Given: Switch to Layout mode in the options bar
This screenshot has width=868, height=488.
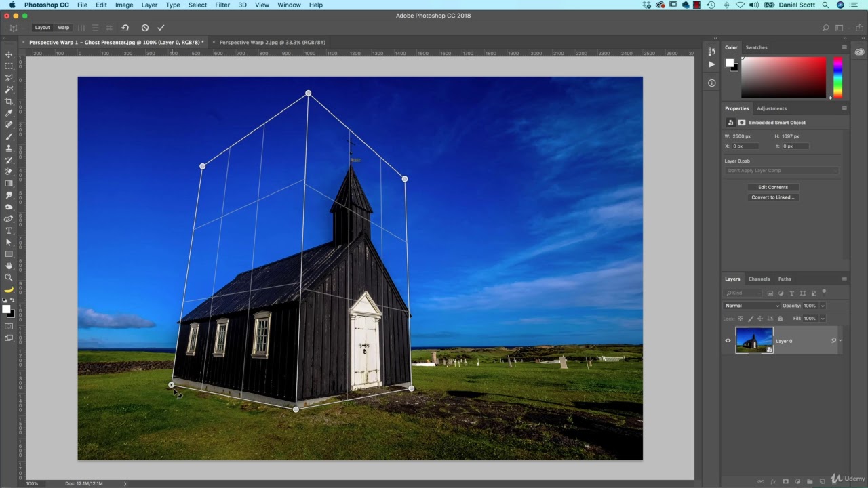Looking at the screenshot, I should 42,28.
